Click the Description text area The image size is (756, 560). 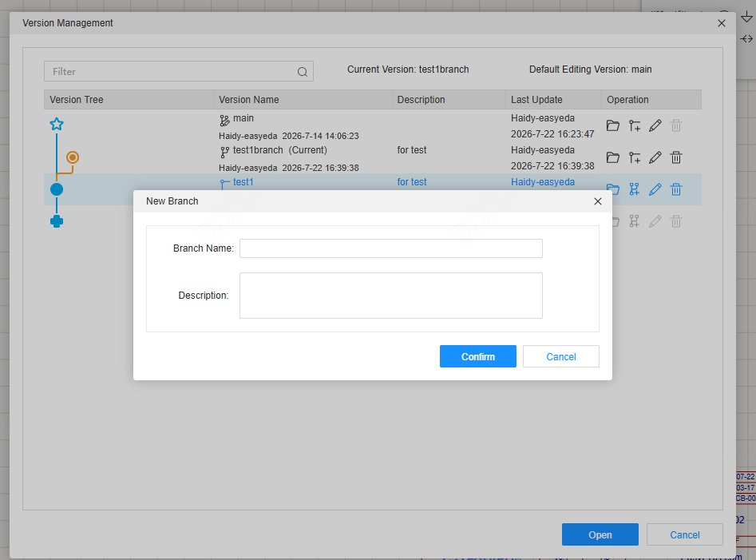[x=391, y=296]
